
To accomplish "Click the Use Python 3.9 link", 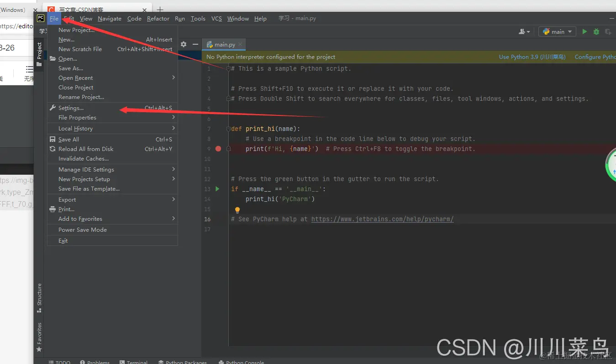I will click(x=532, y=57).
